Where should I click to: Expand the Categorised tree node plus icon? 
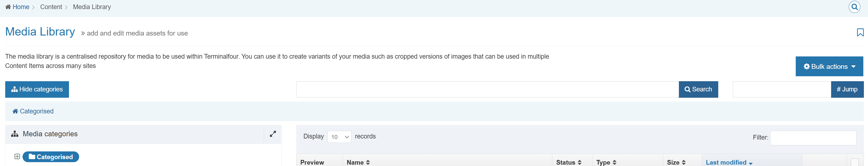pyautogui.click(x=17, y=157)
